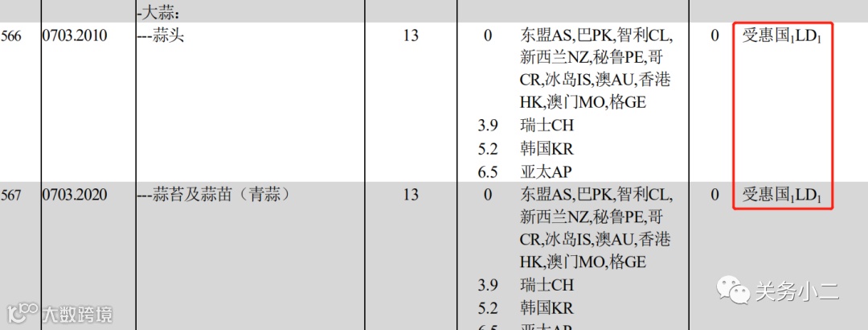The height and width of the screenshot is (330, 868).
Task: Click '东盟AS,巴PK,智利CL,' in row 566
Action: (596, 36)
